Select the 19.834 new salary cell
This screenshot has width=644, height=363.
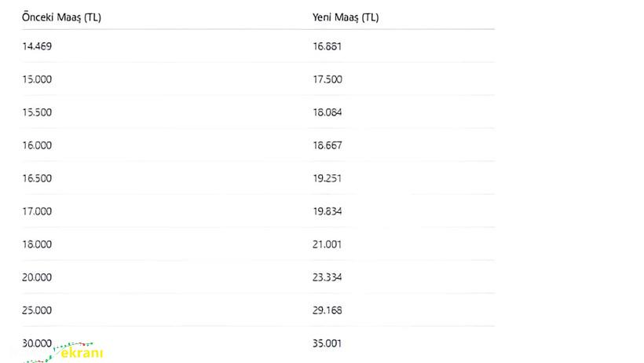pos(327,211)
